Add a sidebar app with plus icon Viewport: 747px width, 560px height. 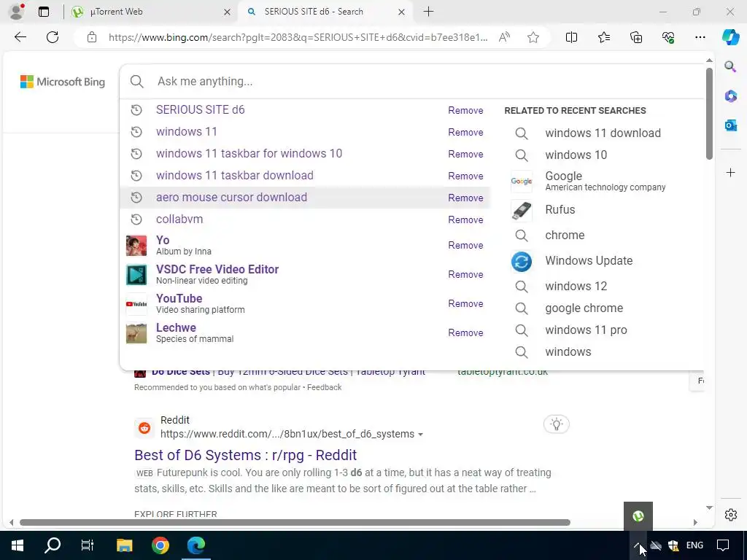730,172
